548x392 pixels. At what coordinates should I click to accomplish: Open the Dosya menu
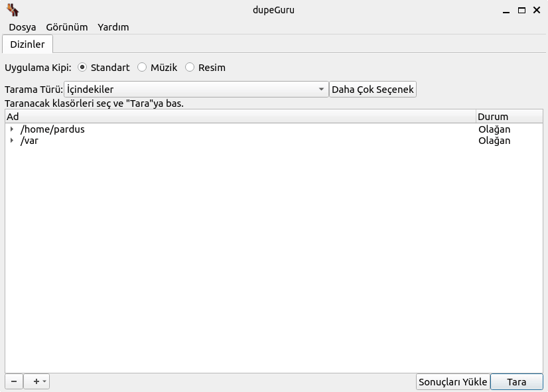23,27
